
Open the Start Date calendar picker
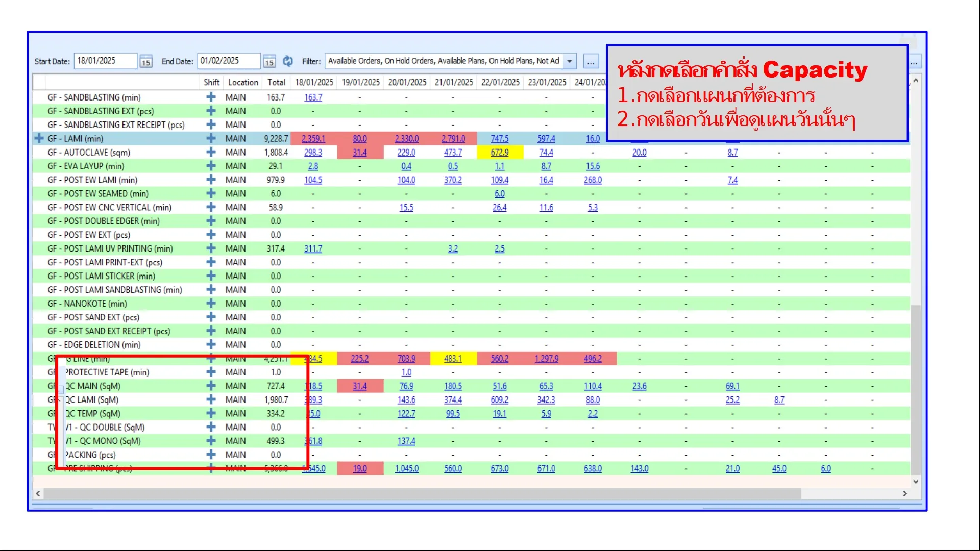146,62
